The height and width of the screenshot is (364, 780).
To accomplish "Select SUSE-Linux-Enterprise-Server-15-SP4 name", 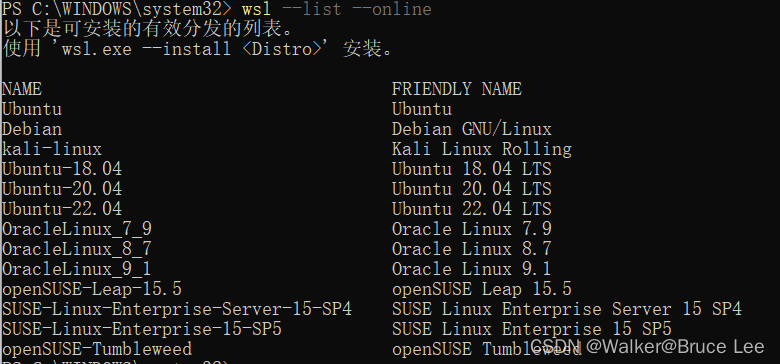I will (177, 309).
